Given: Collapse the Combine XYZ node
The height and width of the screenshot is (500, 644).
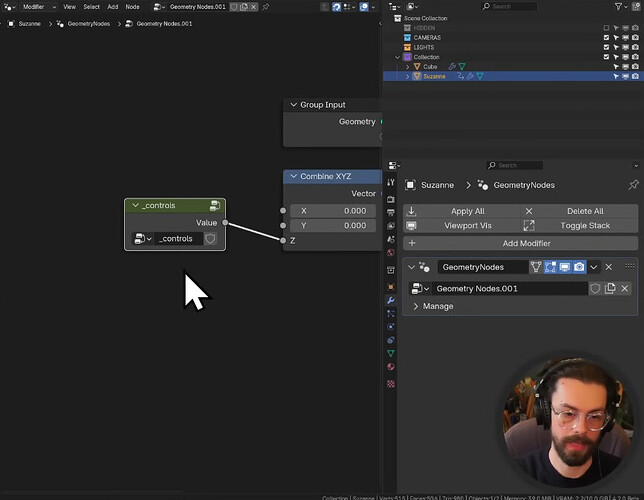Looking at the screenshot, I should click(x=293, y=176).
